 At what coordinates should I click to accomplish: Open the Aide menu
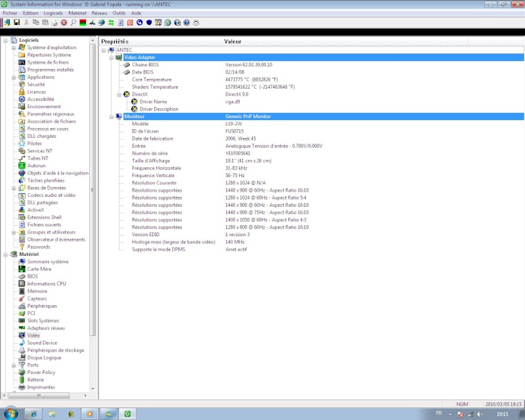[x=136, y=13]
